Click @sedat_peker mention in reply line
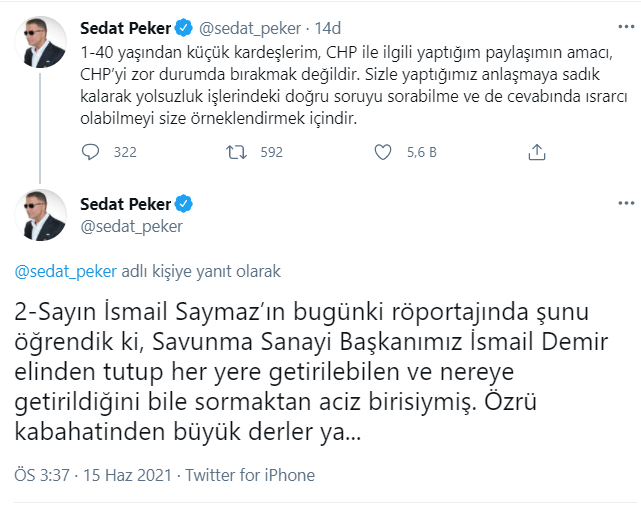 (65, 271)
